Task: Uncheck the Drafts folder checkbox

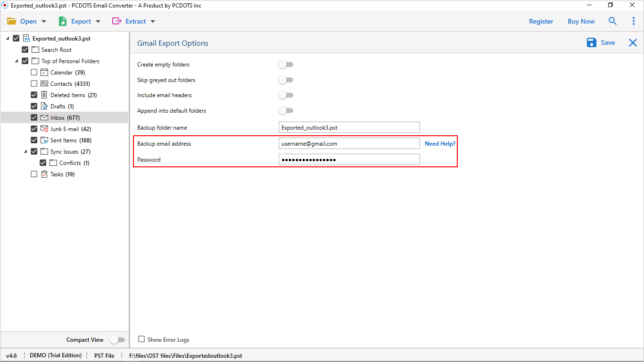Action: click(x=34, y=107)
